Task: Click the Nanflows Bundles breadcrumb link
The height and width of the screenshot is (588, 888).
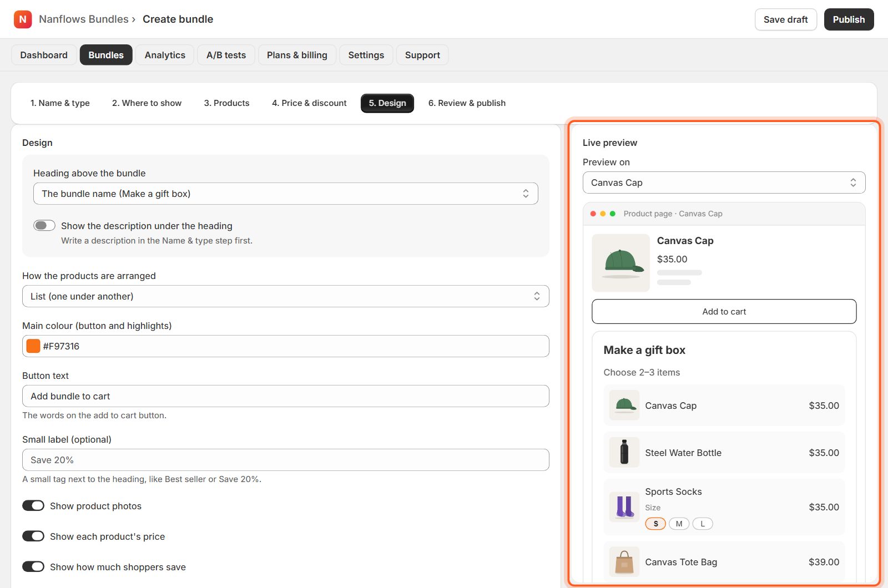Action: coord(84,19)
